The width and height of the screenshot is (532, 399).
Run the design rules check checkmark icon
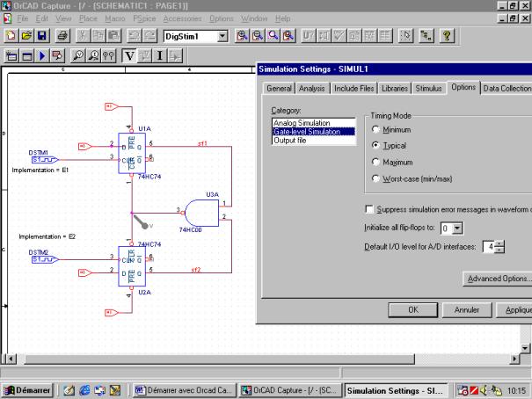click(x=339, y=36)
